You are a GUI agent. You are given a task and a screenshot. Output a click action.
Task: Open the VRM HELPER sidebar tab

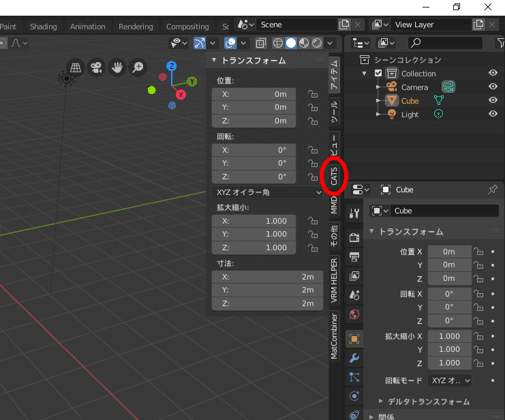pyautogui.click(x=334, y=280)
